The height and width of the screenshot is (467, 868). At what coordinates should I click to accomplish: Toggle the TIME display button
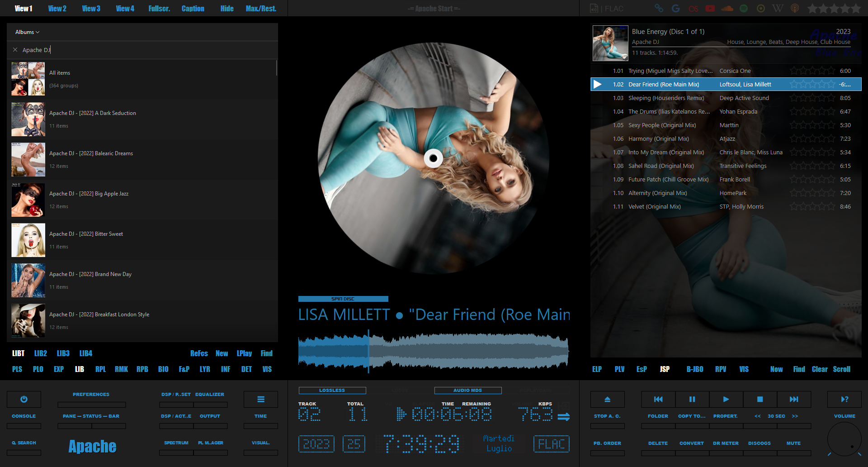(x=261, y=416)
